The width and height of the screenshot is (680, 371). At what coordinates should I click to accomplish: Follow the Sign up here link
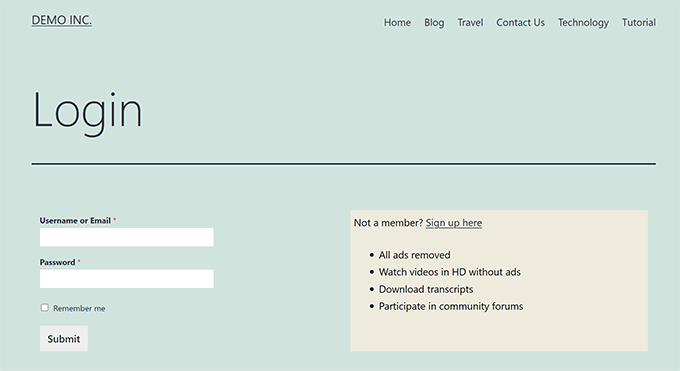tap(454, 223)
